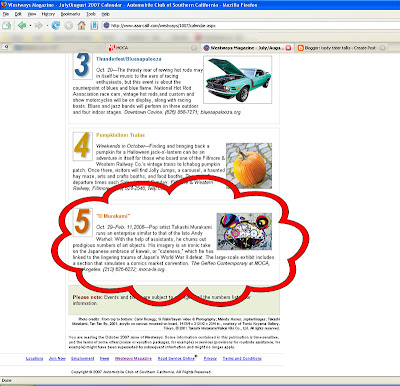The width and height of the screenshot is (400, 386).
Task: Click the orange number 5 graphic
Action: click(82, 222)
